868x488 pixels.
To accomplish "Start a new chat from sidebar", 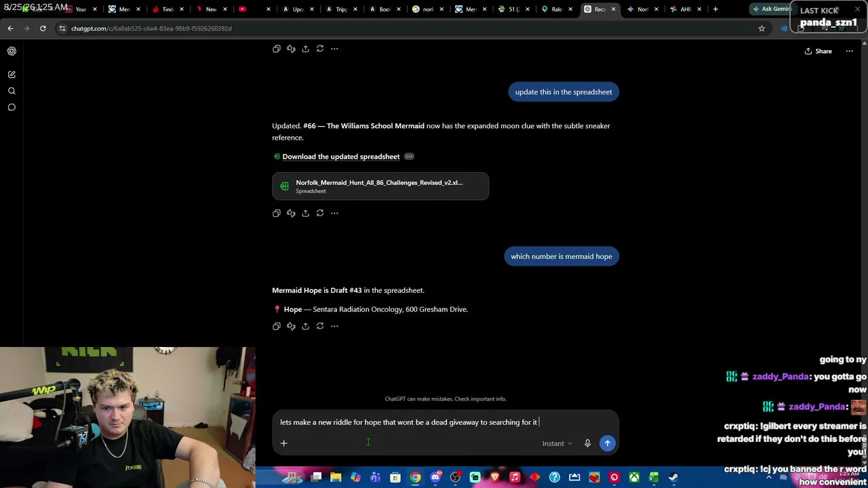I will pyautogui.click(x=12, y=75).
